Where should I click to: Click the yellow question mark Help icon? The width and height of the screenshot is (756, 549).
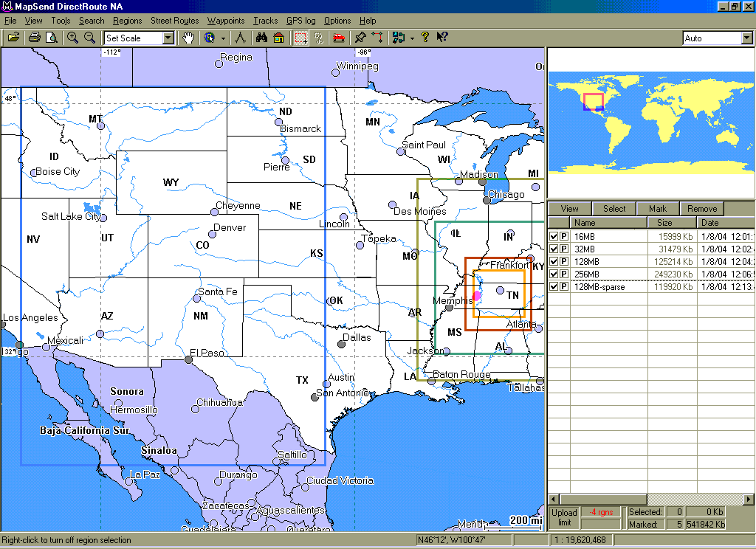(425, 38)
